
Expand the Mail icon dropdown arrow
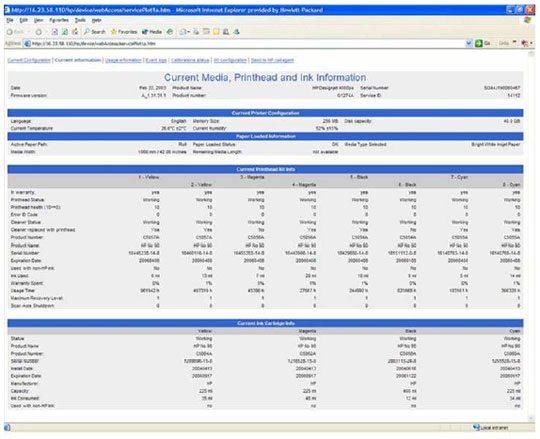coord(189,32)
